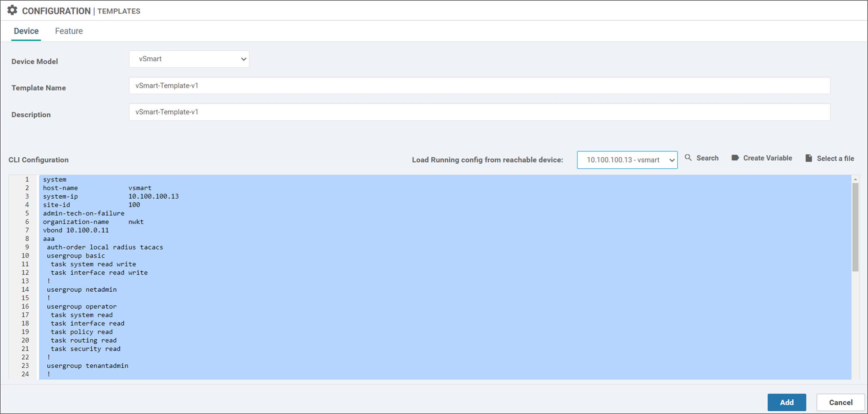This screenshot has height=414, width=868.
Task: Click the 'usergroup operator' line
Action: tap(81, 306)
